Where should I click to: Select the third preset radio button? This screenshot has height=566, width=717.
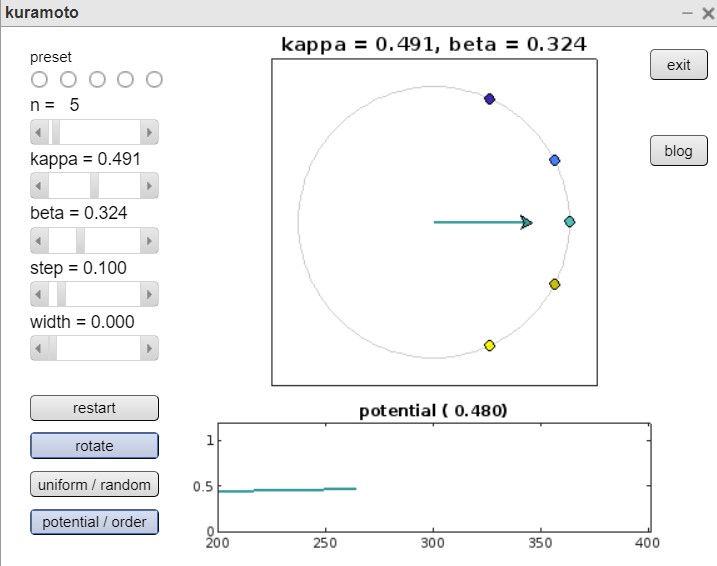[x=98, y=79]
